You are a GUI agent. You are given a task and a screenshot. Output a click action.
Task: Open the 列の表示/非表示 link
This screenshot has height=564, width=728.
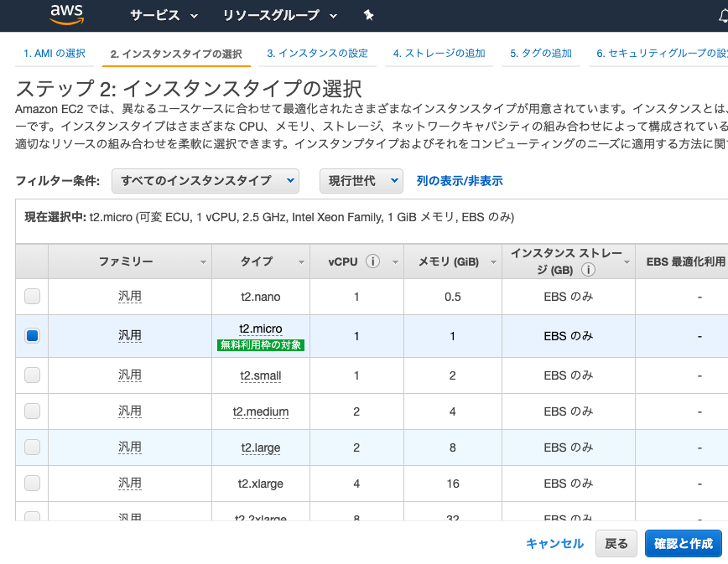click(x=458, y=180)
